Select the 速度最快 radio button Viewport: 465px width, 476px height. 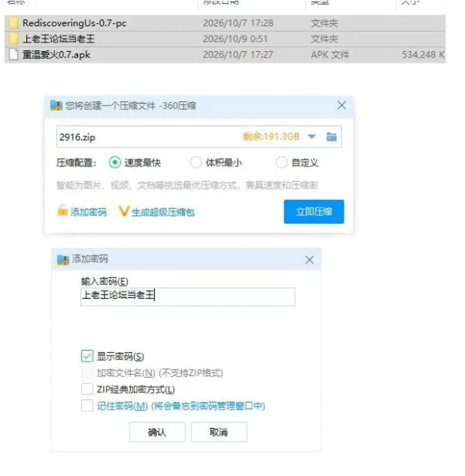[115, 162]
